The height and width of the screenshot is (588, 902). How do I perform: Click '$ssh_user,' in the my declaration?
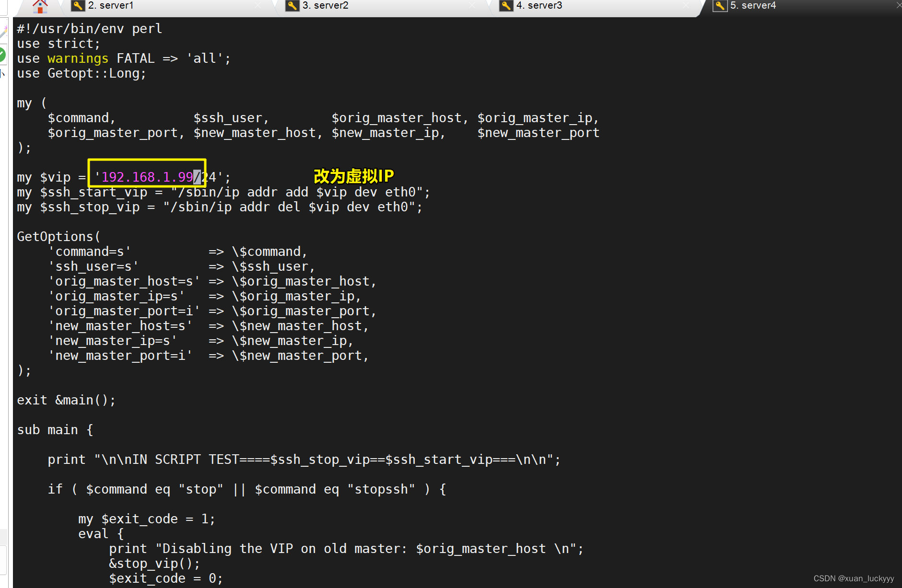[231, 118]
